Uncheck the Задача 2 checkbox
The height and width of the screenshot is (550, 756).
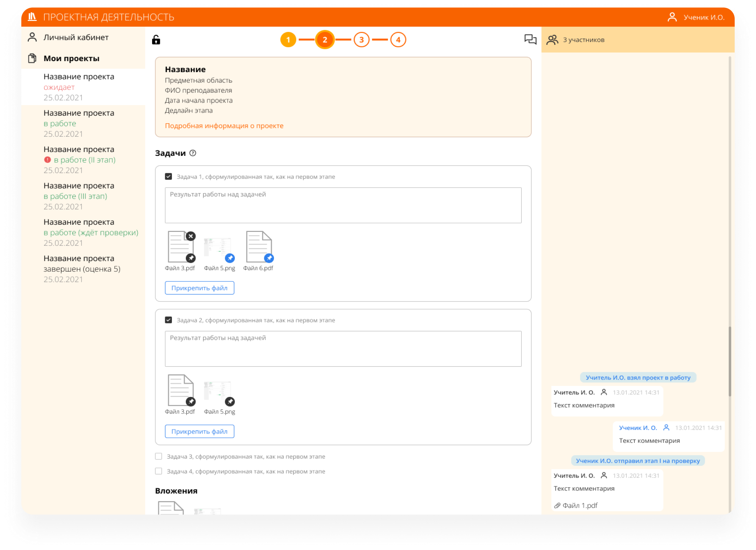pos(168,320)
